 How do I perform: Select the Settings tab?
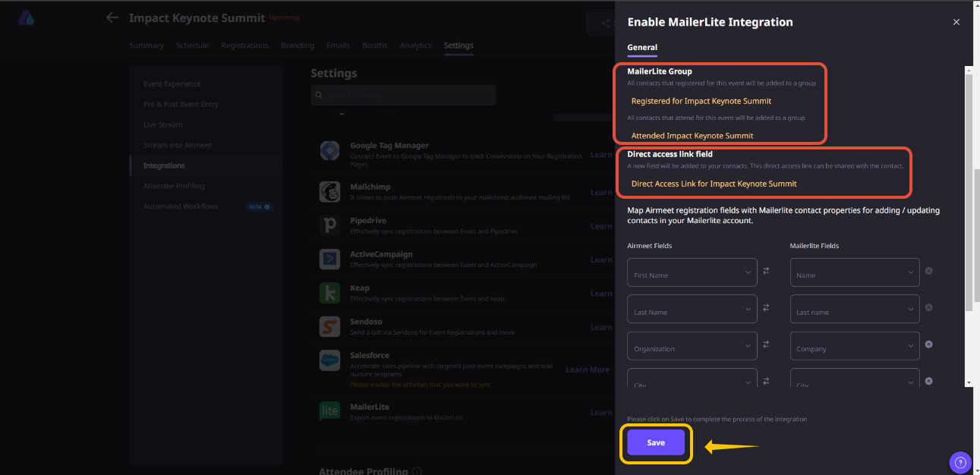(x=458, y=46)
